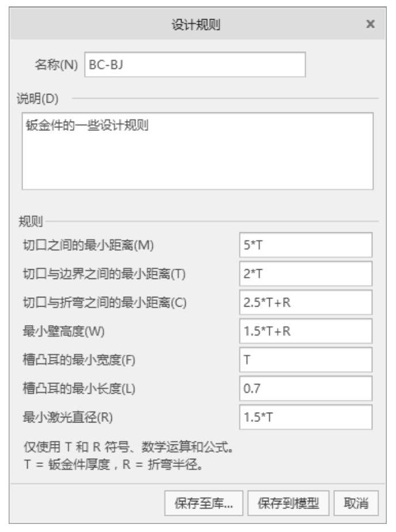Focus the 槽凸耳的最小宽度 field showing T
Image resolution: width=396 pixels, height=532 pixels.
tap(306, 360)
